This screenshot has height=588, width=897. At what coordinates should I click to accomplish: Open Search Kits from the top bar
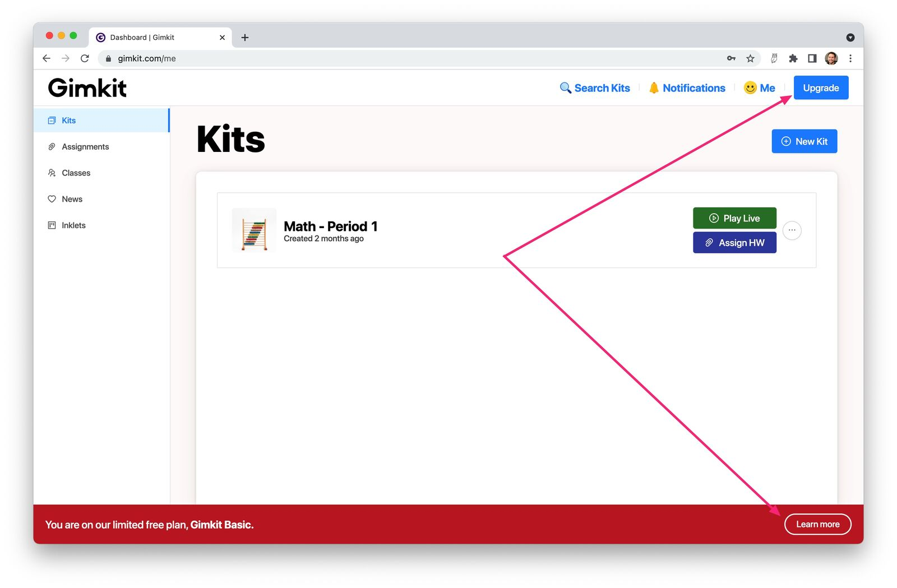point(595,88)
